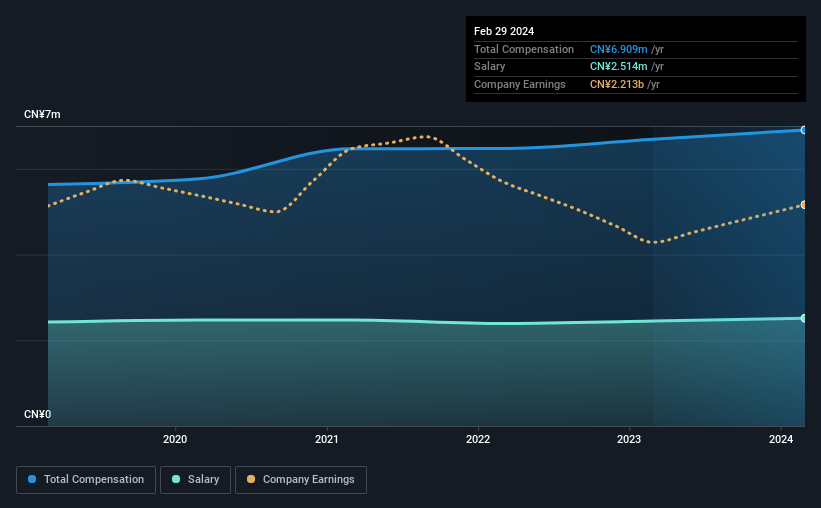This screenshot has height=508, width=821.
Task: Click the blue Total Compensation legend dot
Action: [32, 479]
